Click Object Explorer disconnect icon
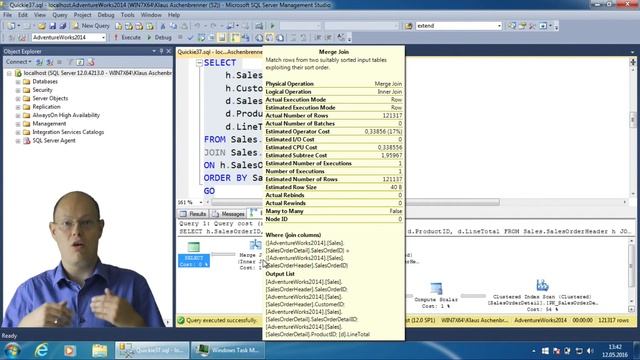This screenshot has height=360, width=640. [49, 62]
